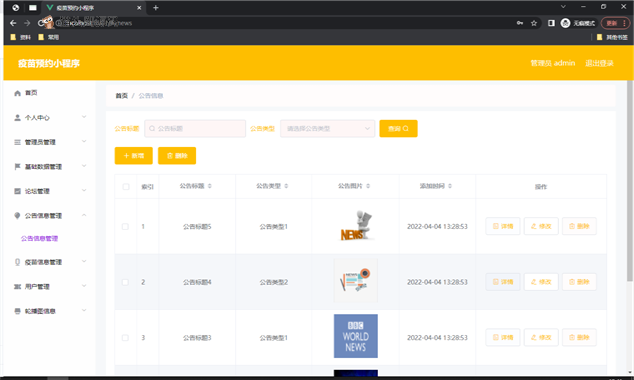Click the icon beside 疫苗信息管理

pos(17,262)
